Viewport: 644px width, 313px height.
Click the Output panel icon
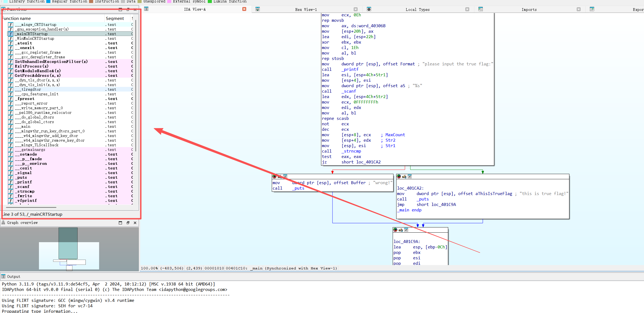(x=3, y=276)
